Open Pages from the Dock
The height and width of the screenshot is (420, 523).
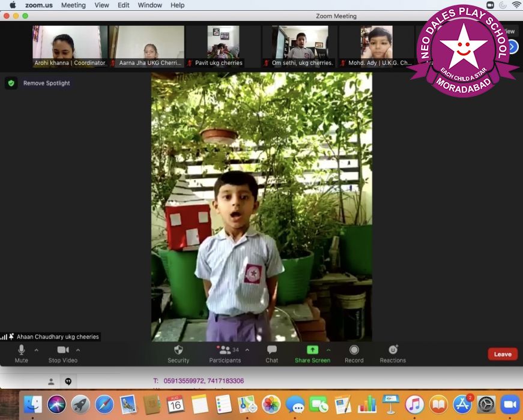pos(343,404)
